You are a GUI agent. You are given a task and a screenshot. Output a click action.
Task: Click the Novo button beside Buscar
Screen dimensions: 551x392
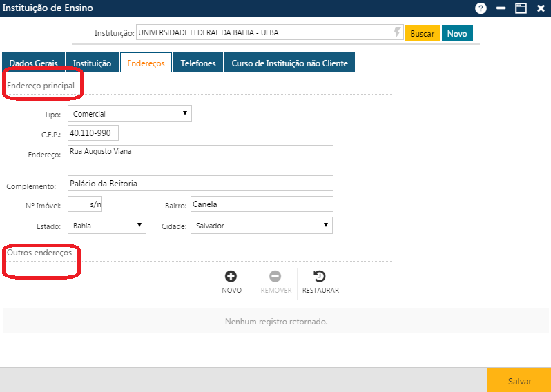point(457,33)
